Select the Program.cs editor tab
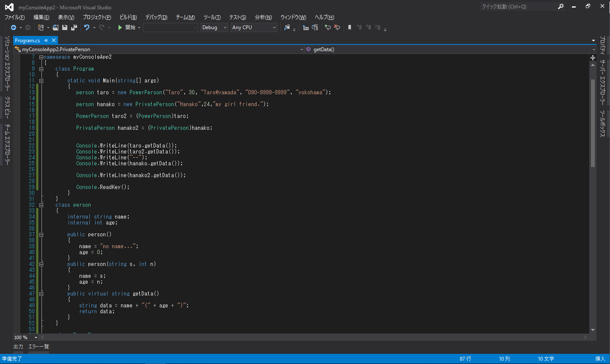The image size is (610, 364). (x=28, y=41)
